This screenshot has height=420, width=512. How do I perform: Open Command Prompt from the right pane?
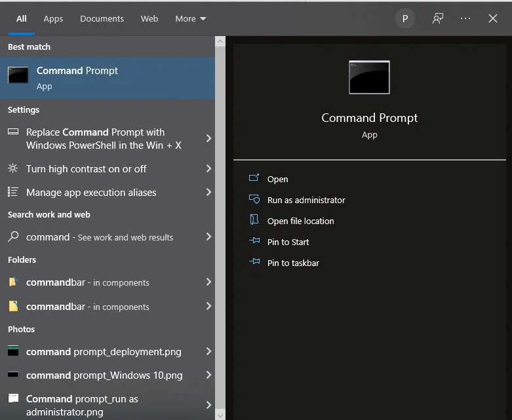(277, 179)
